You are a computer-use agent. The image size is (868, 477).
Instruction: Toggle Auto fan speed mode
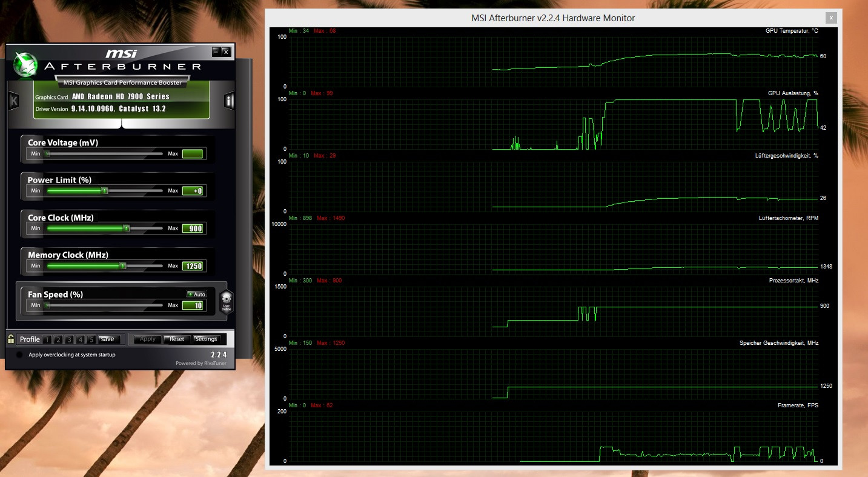(x=196, y=294)
